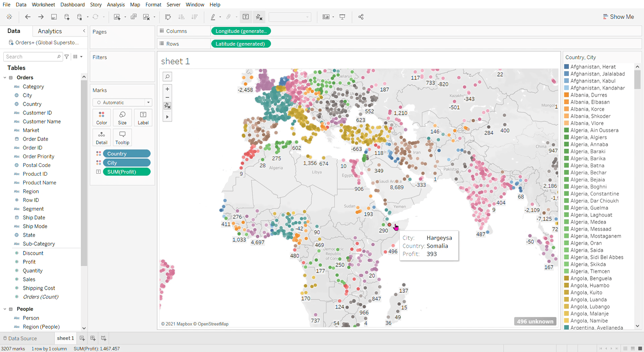This screenshot has width=644, height=352.
Task: Zoom in on the map
Action: point(167,89)
